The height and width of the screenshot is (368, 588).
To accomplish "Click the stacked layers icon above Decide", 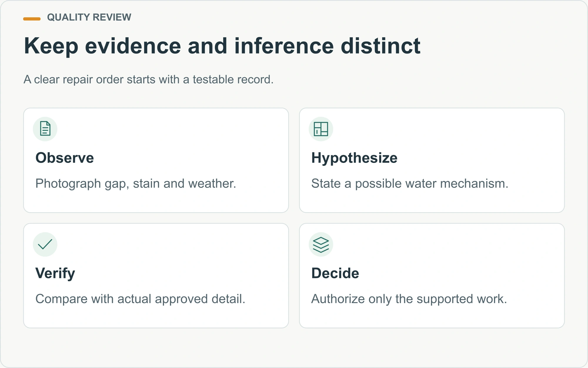I will [x=321, y=245].
